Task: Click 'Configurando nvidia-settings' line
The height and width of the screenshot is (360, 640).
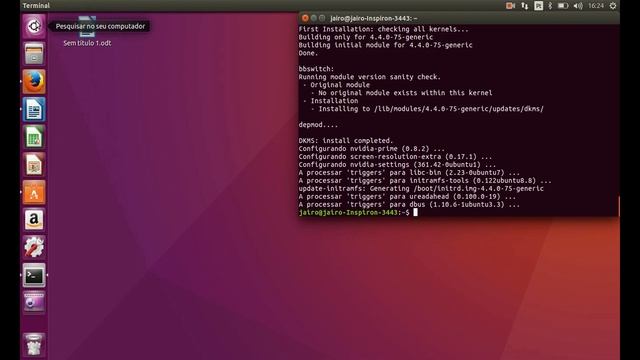Action: 397,164
